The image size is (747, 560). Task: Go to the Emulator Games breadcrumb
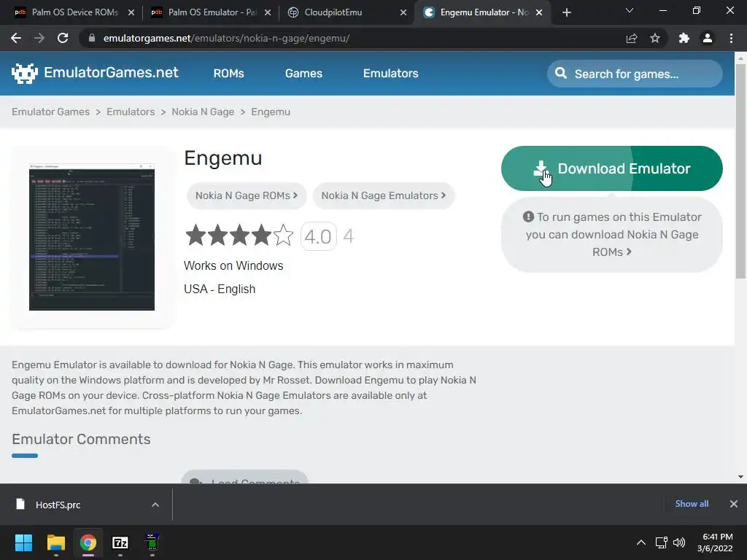[50, 112]
